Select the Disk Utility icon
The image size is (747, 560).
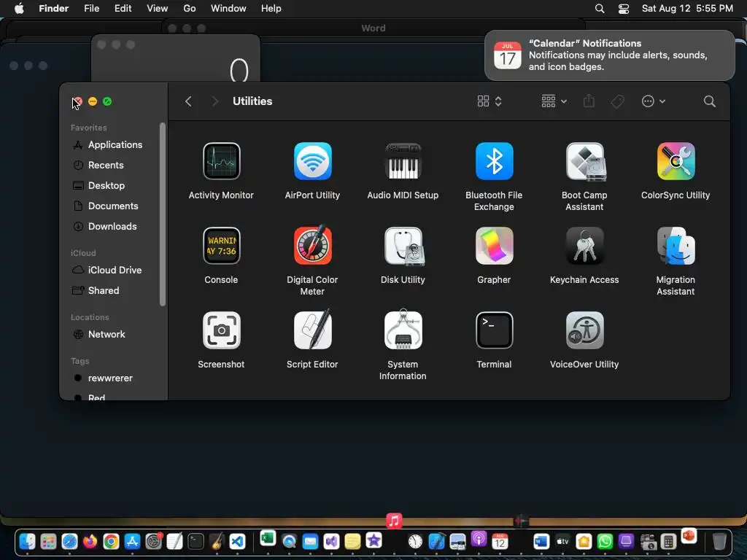(x=404, y=246)
